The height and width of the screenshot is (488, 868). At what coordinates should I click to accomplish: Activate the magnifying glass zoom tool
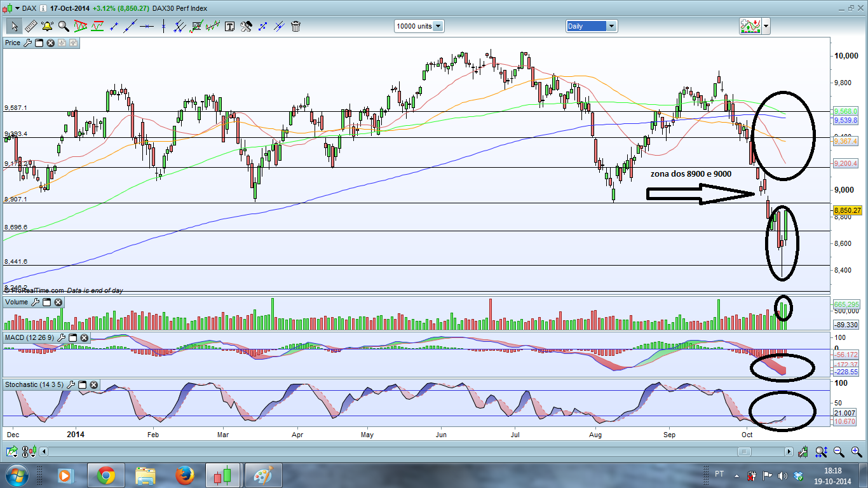coord(64,26)
